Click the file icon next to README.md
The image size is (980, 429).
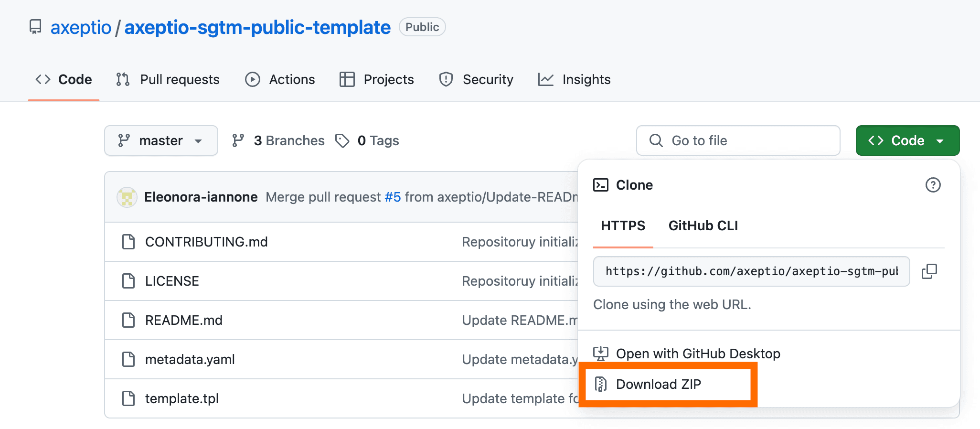click(x=128, y=320)
